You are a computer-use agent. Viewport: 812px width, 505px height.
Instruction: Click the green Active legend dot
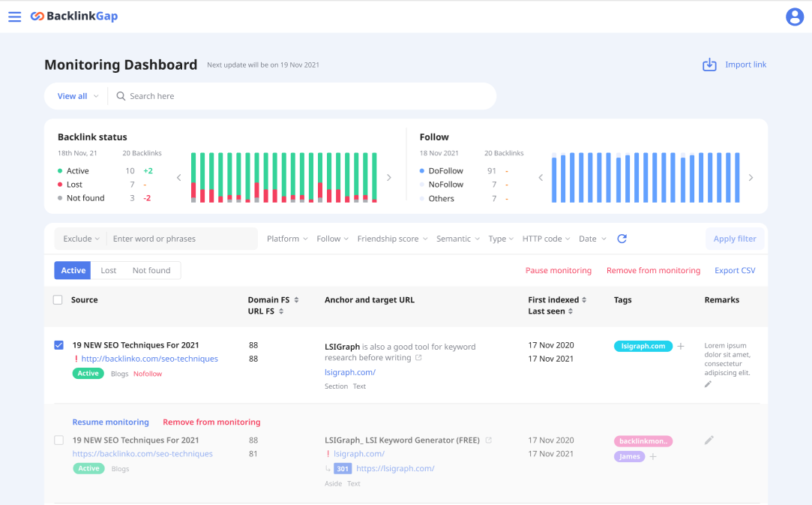[60, 170]
